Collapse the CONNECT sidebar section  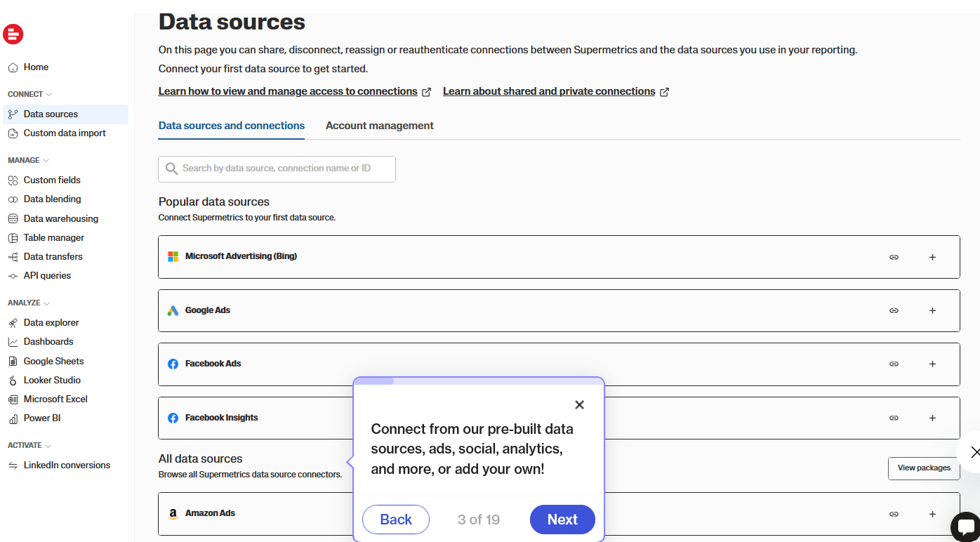pos(29,94)
